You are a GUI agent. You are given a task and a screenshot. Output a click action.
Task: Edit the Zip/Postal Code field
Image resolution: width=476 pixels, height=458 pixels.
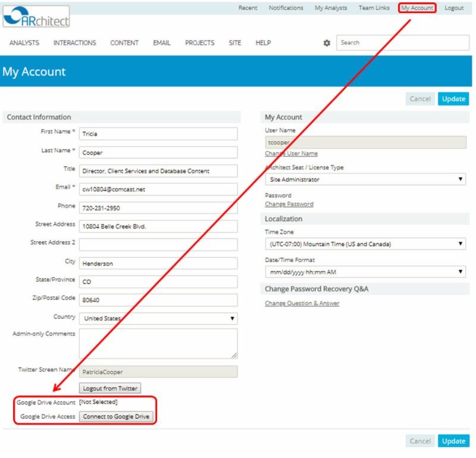pos(158,300)
